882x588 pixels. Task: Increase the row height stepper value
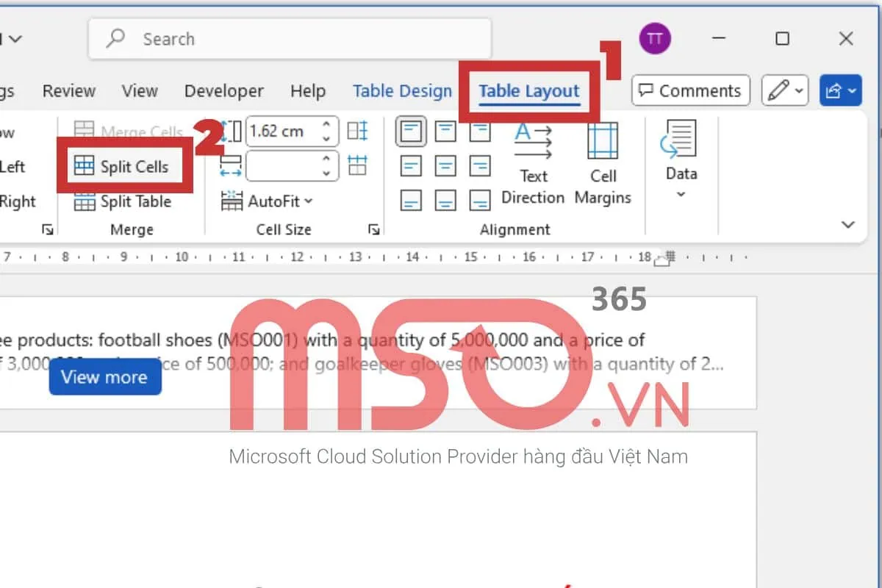point(327,125)
